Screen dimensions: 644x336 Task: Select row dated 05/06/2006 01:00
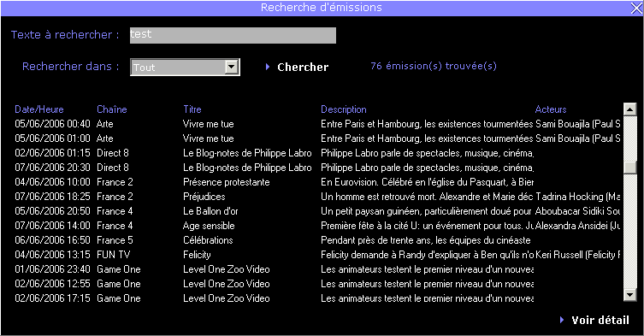point(317,138)
